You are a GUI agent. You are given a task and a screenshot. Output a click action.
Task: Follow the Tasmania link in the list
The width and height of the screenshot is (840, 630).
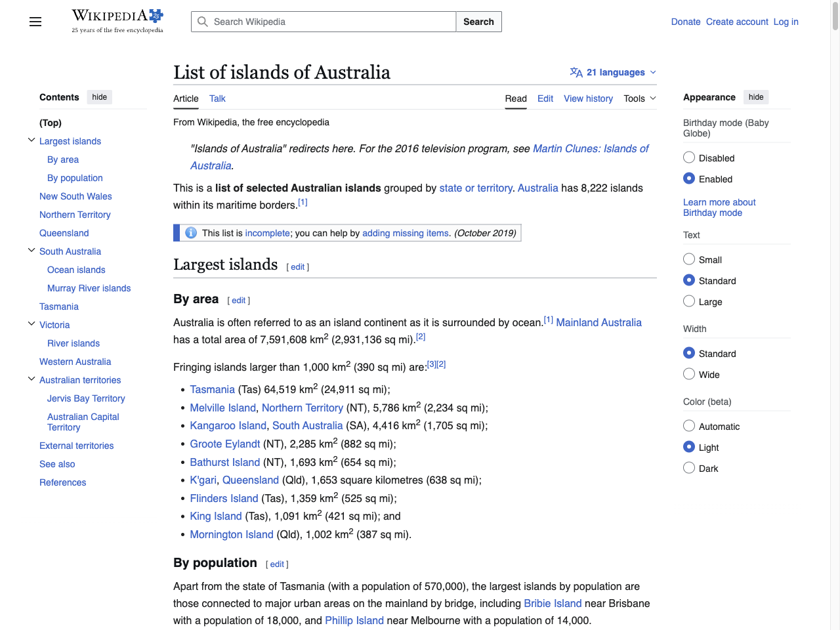click(x=212, y=388)
